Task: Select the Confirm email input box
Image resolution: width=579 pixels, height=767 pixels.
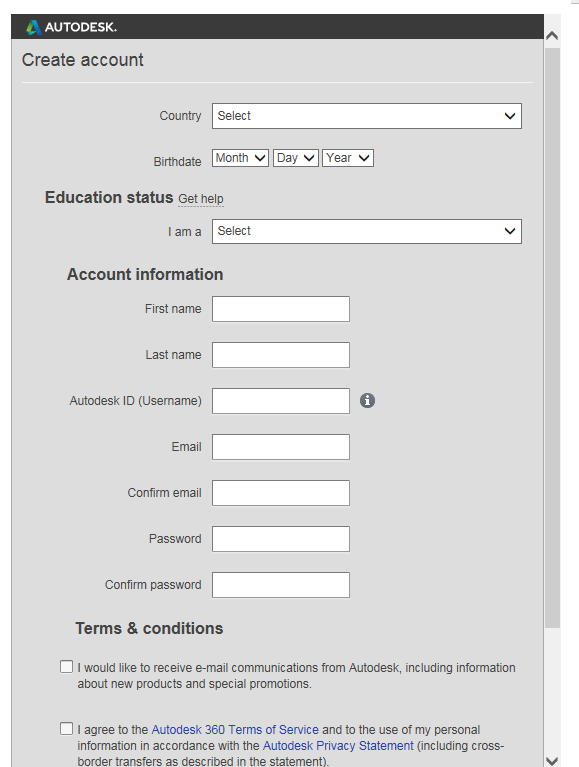Action: pyautogui.click(x=281, y=493)
